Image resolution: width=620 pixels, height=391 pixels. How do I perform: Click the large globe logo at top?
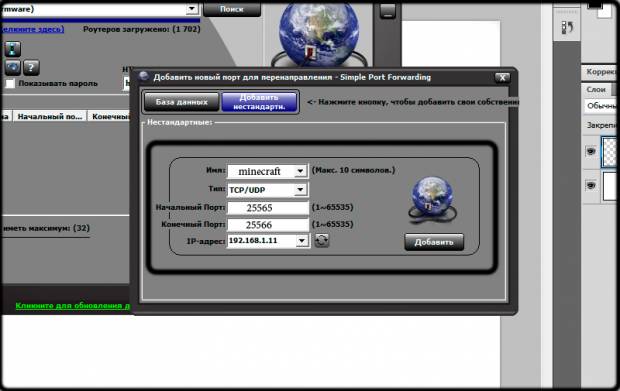point(319,34)
